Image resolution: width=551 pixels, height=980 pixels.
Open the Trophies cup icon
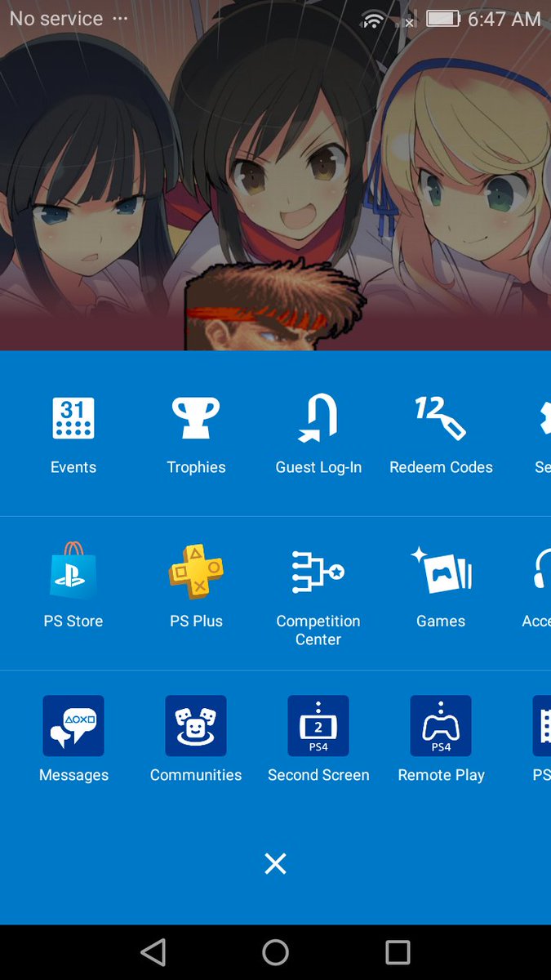[x=196, y=418]
